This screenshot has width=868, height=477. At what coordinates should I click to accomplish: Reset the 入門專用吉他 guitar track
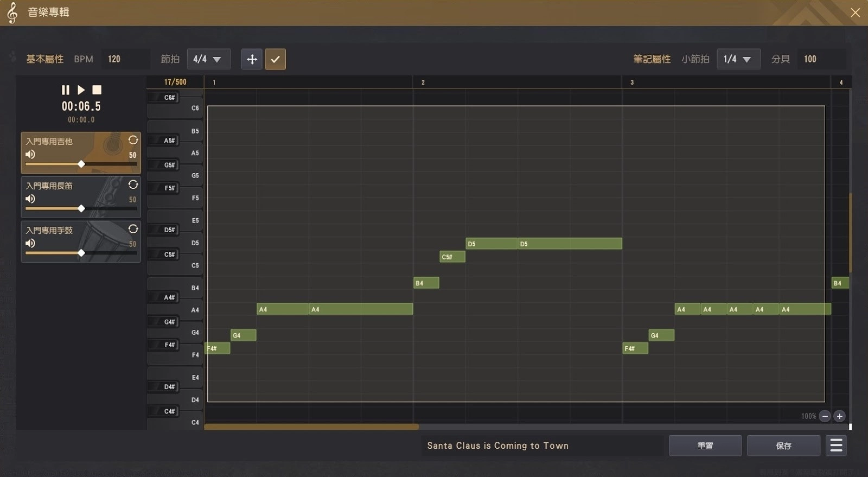coord(133,140)
